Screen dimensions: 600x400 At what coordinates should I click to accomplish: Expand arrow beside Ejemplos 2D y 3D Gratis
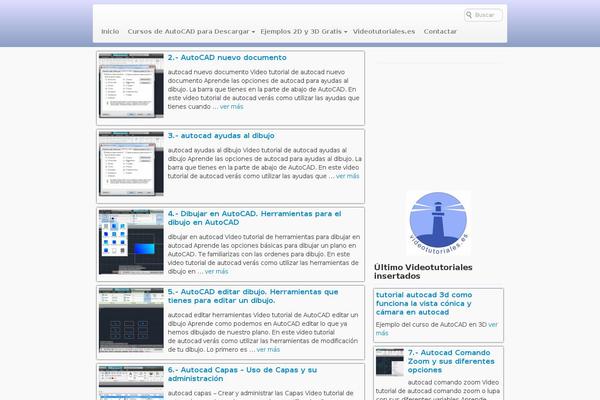[x=346, y=32]
